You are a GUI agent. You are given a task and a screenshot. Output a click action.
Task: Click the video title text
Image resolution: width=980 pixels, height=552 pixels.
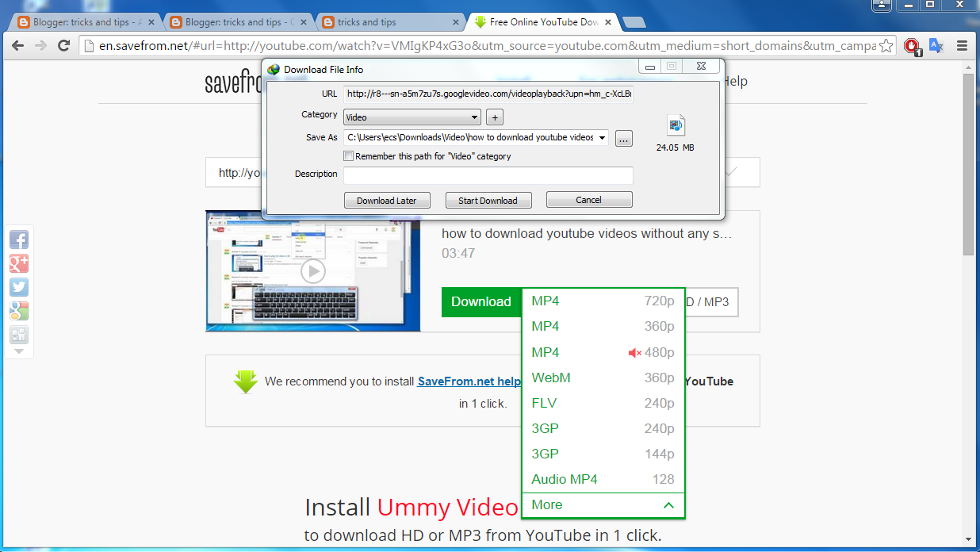[587, 234]
